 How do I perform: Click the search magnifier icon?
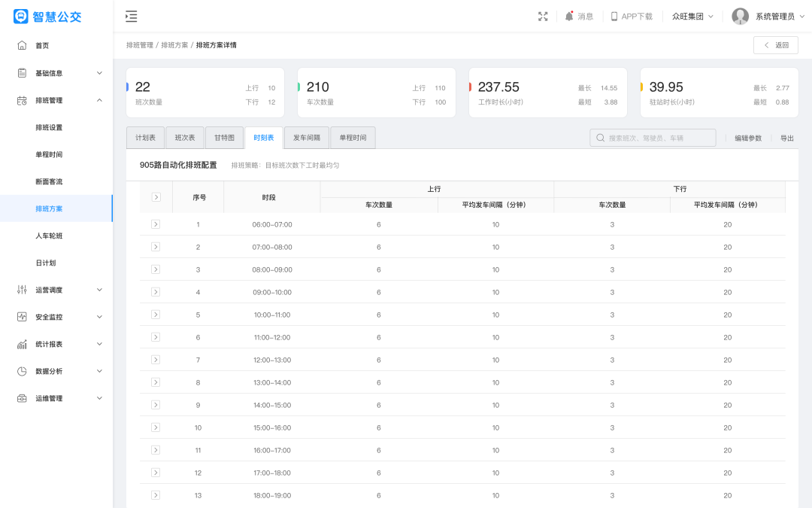point(601,138)
